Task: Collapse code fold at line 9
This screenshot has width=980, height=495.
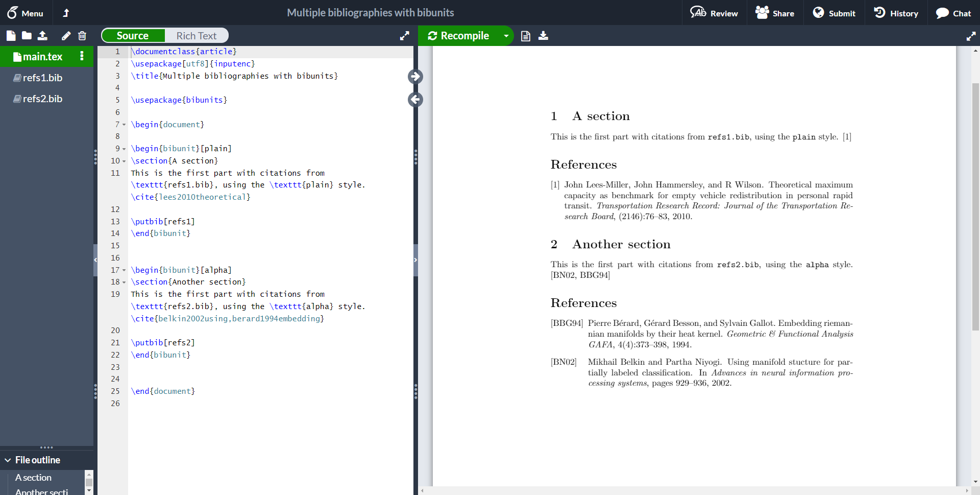Action: tap(124, 149)
